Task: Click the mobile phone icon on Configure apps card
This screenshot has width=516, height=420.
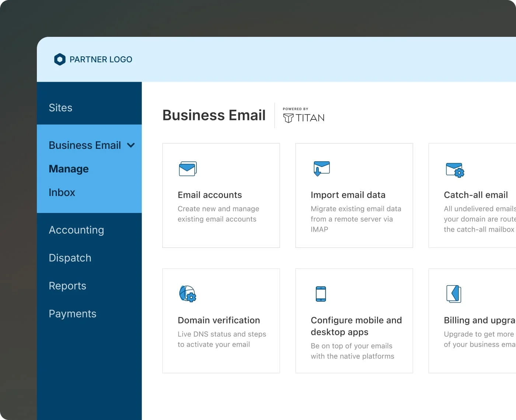Action: [321, 294]
